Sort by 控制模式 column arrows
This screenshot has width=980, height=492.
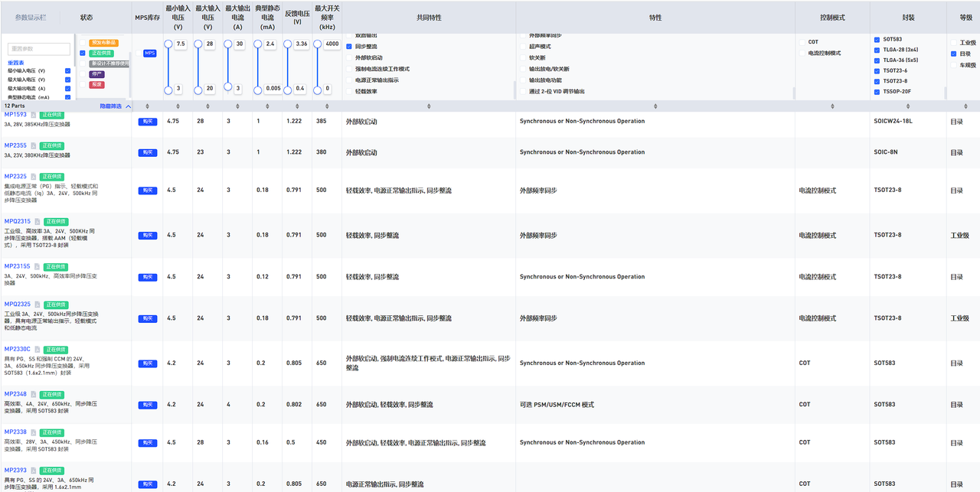[x=832, y=106]
